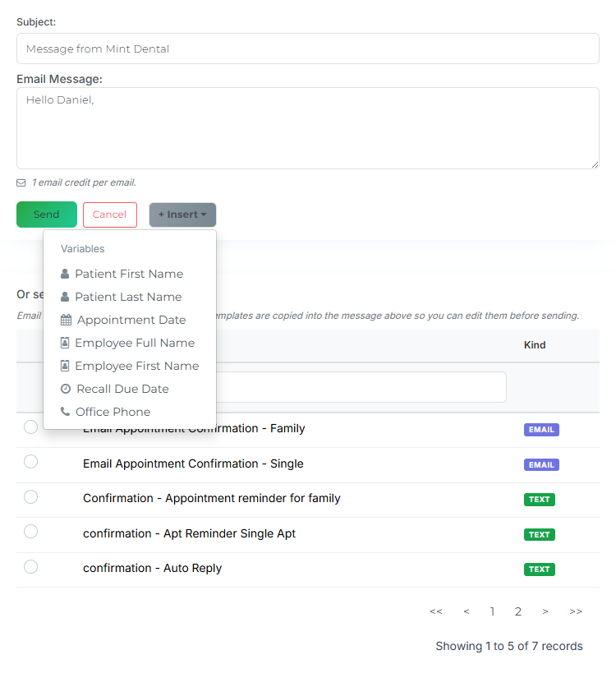The image size is (616, 678).
Task: Click the Cancel button
Action: (x=110, y=214)
